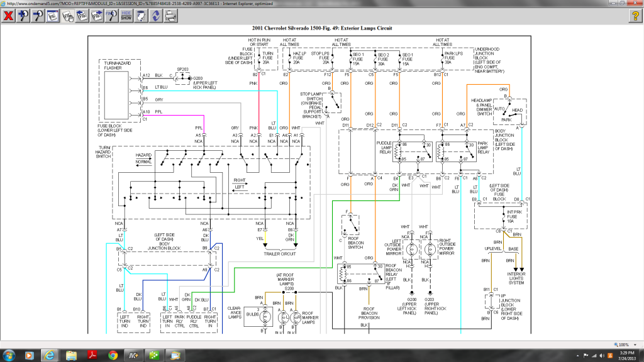Click the 'INT PRK FUSE 10A' label
Viewport: 644px width, 362px height.
tap(514, 217)
